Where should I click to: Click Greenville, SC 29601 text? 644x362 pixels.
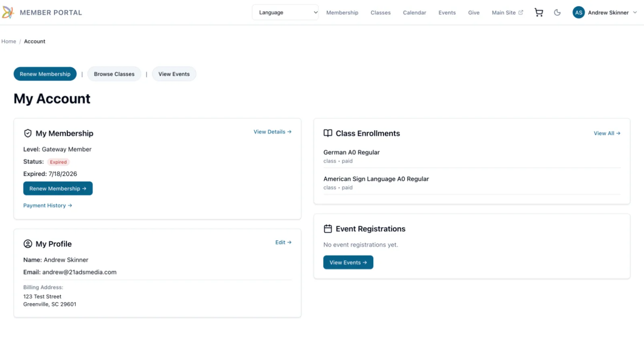click(x=50, y=304)
